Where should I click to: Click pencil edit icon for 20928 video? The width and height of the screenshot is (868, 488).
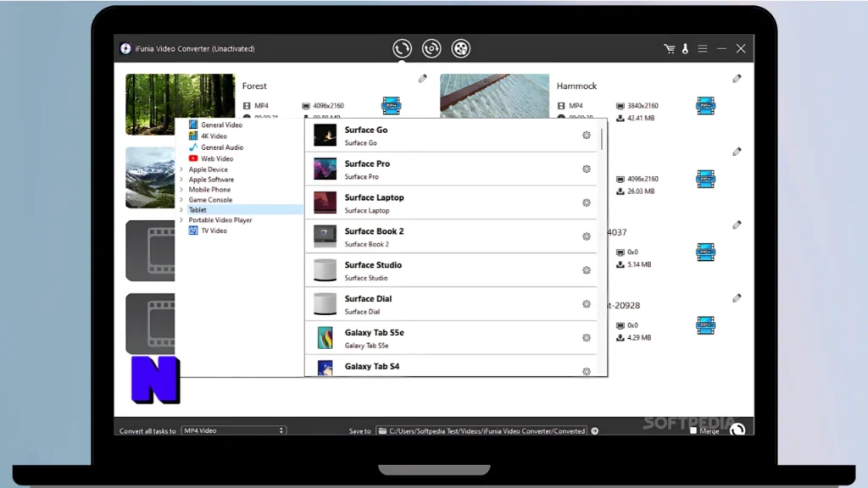[737, 298]
